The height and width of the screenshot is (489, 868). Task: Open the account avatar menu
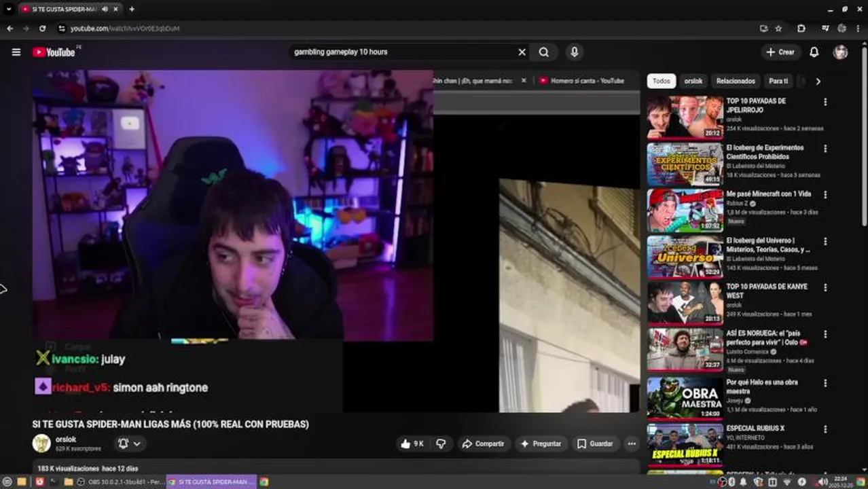click(841, 52)
